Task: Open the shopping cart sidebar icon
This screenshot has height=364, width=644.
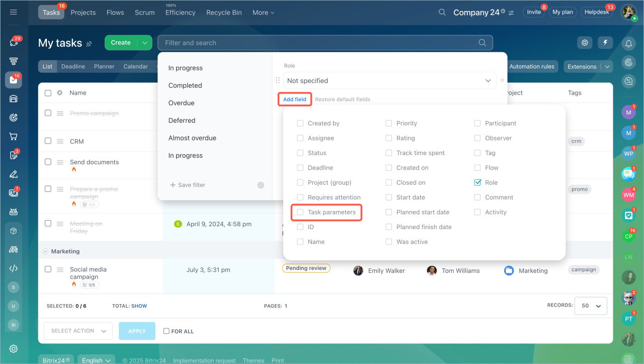Action: [x=14, y=136]
